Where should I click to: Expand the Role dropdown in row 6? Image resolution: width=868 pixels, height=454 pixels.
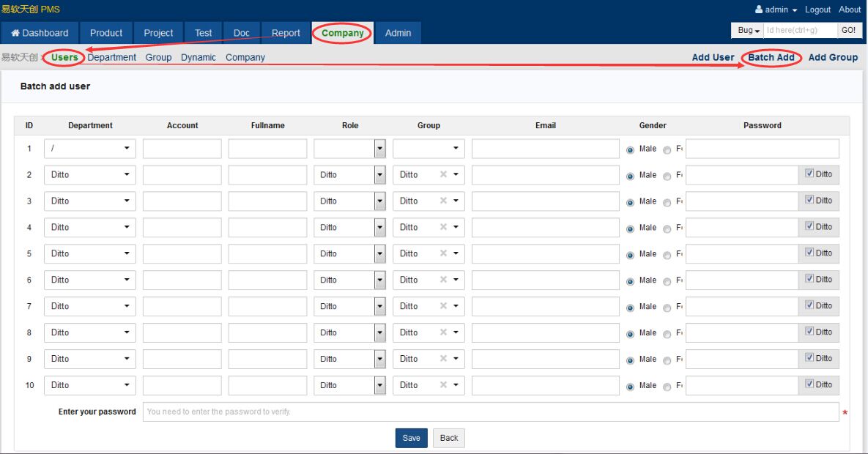tap(379, 280)
